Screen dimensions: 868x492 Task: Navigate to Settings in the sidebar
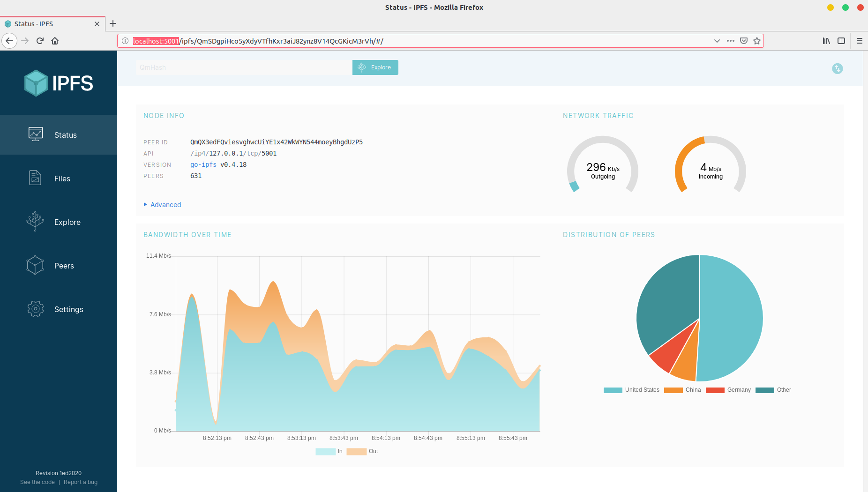coord(59,309)
